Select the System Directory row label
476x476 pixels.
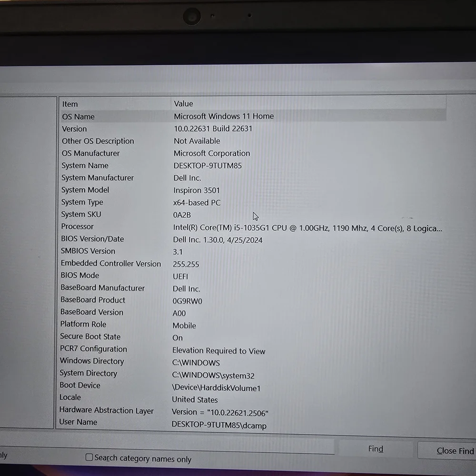click(x=88, y=373)
